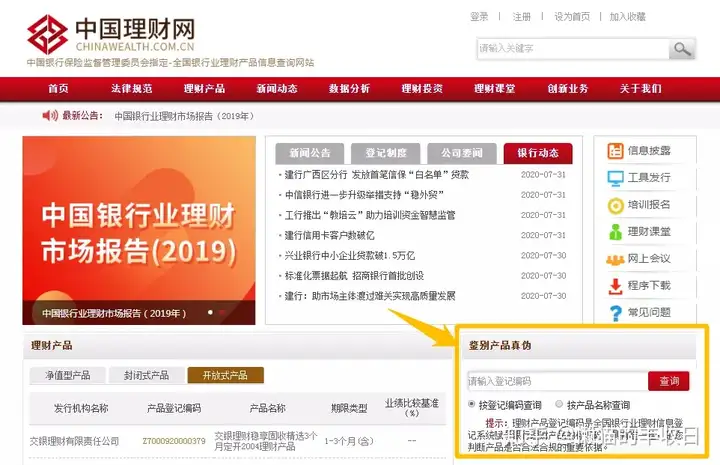Screen dimensions: 720x465
Task: Open 法律规范 navigation menu
Action: coord(131,89)
